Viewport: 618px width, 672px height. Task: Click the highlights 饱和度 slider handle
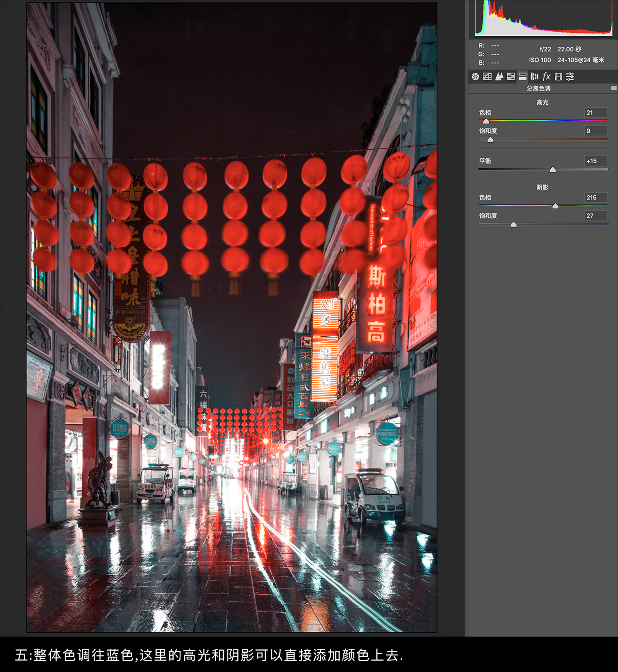click(x=491, y=140)
